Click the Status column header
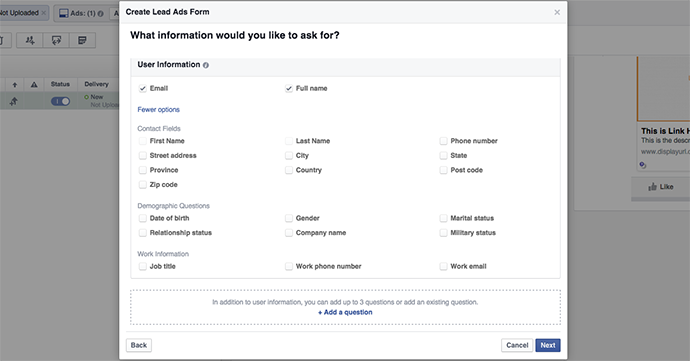This screenshot has height=361, width=690. coord(60,84)
